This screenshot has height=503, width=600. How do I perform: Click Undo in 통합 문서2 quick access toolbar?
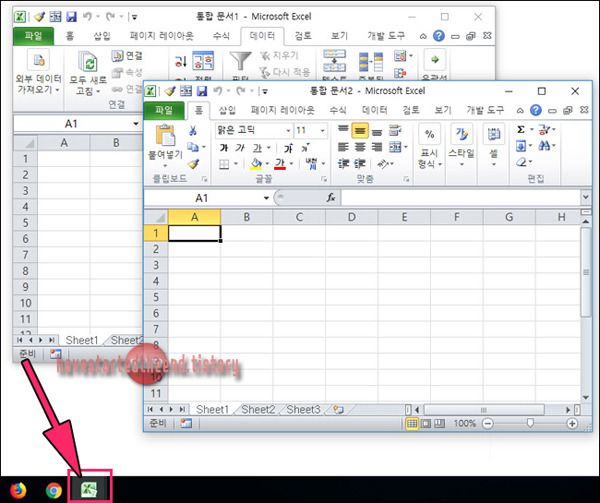pos(218,91)
